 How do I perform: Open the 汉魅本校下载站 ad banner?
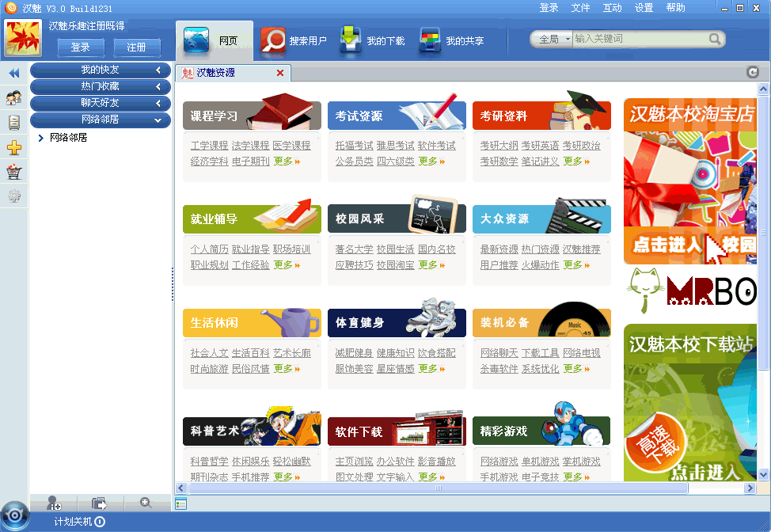[x=690, y=403]
